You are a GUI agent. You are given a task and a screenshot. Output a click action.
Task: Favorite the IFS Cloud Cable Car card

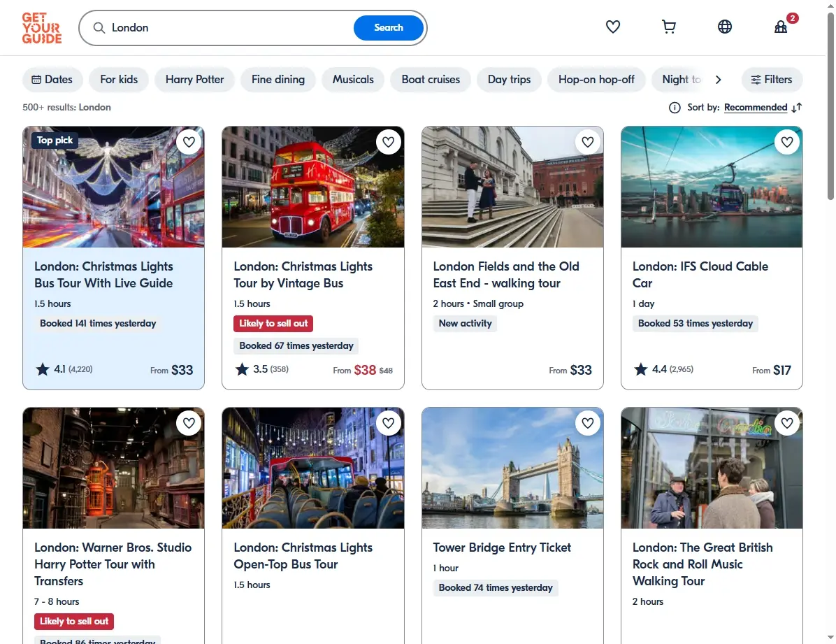[x=787, y=142]
